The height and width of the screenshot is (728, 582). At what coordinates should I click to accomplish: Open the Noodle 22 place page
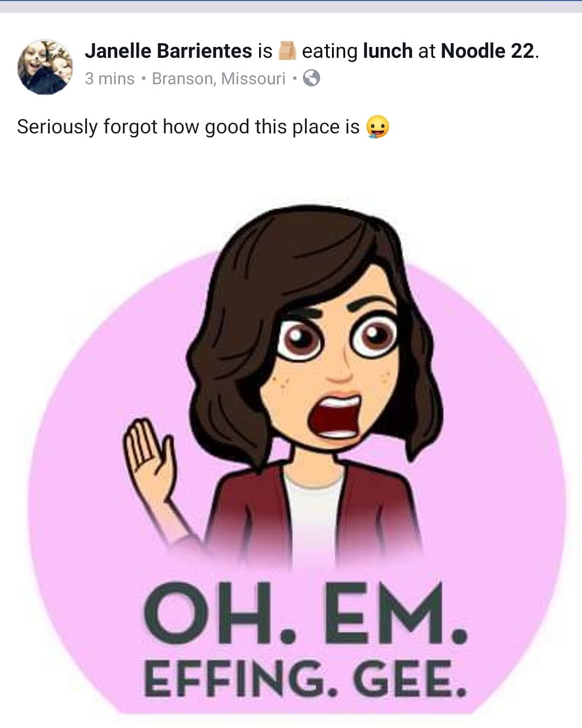pyautogui.click(x=488, y=51)
